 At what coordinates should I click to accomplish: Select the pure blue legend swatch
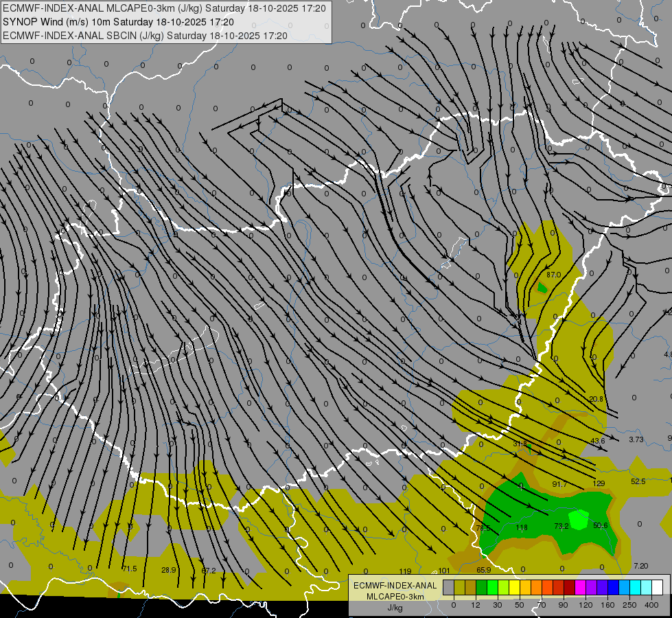coord(614,587)
